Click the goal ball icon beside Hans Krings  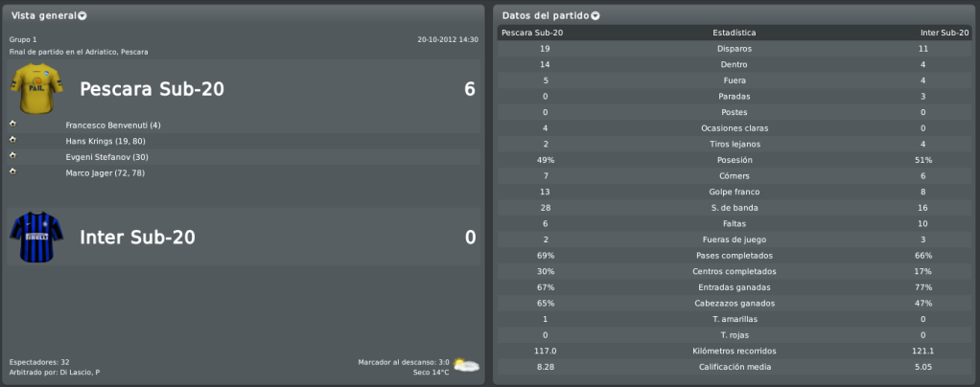click(12, 139)
